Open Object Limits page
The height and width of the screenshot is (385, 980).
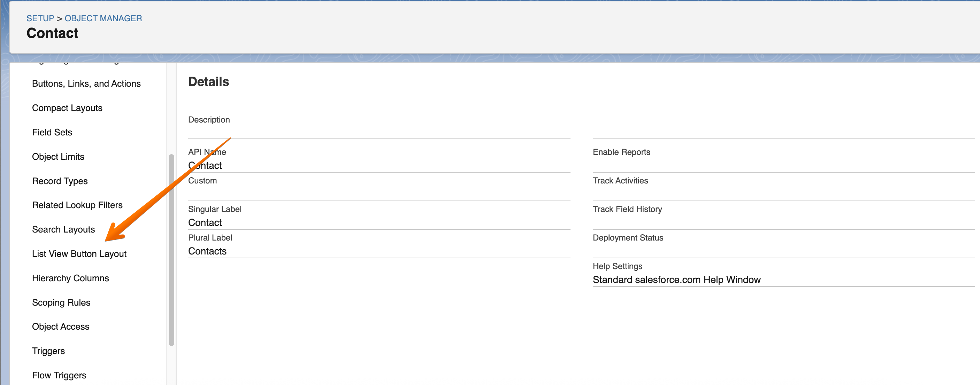[58, 157]
